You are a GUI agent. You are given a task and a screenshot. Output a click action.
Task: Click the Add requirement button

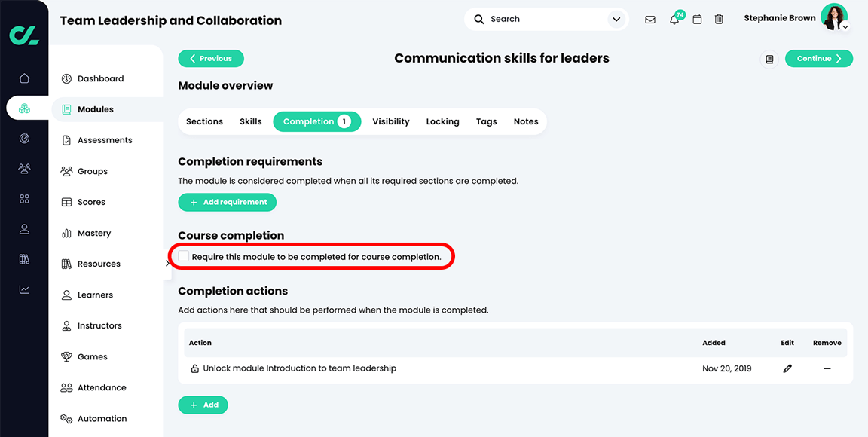click(x=227, y=202)
